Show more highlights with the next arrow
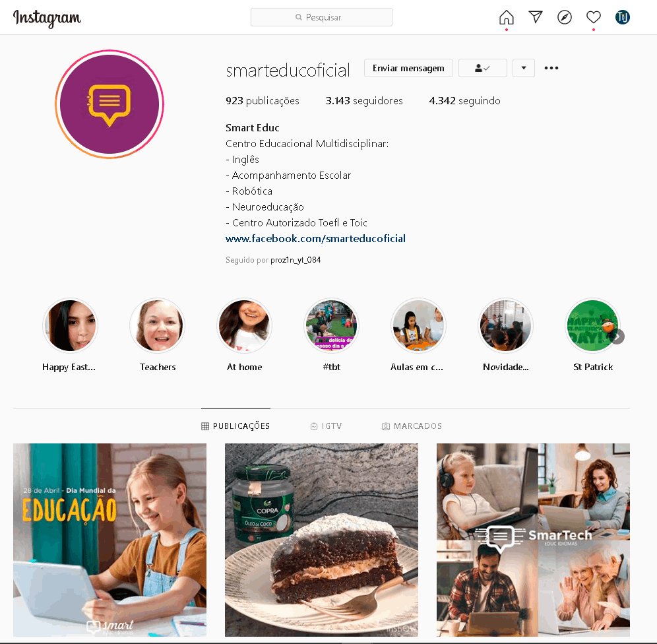The width and height of the screenshot is (657, 644). [x=617, y=337]
